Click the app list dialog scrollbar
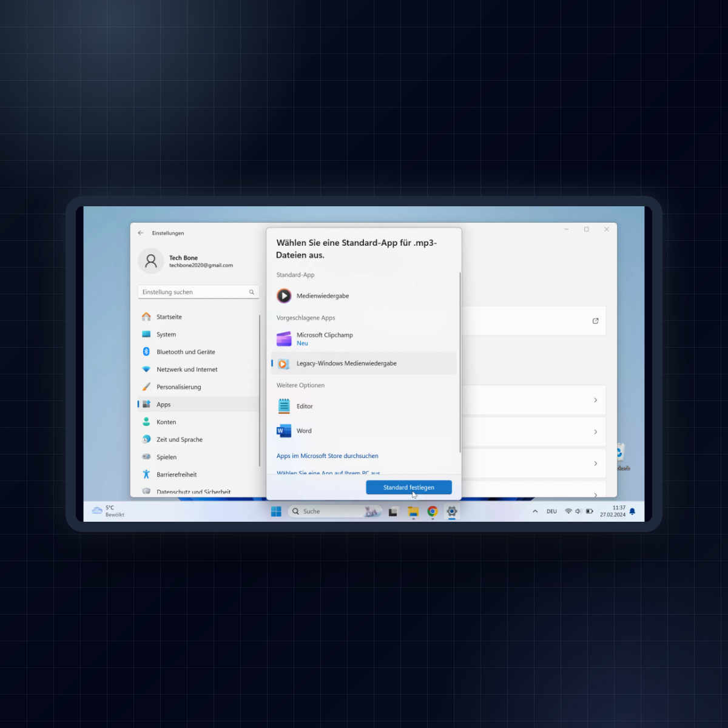728x728 pixels. click(460, 362)
